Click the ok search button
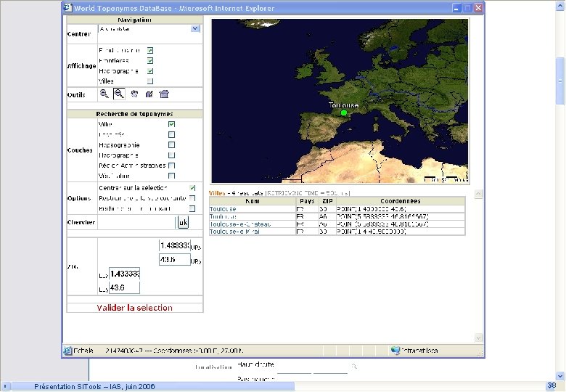The height and width of the screenshot is (392, 566). (183, 222)
